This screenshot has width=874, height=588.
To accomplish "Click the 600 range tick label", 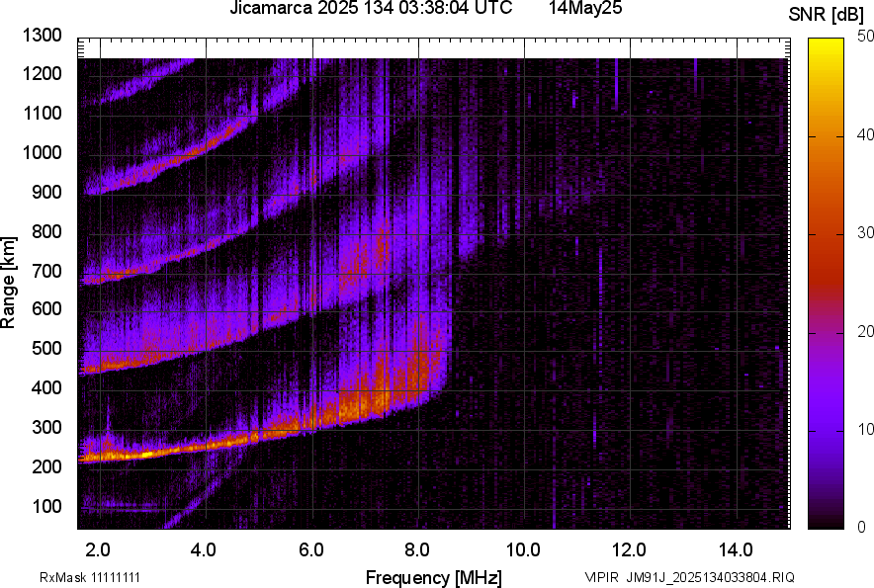I will [x=46, y=308].
